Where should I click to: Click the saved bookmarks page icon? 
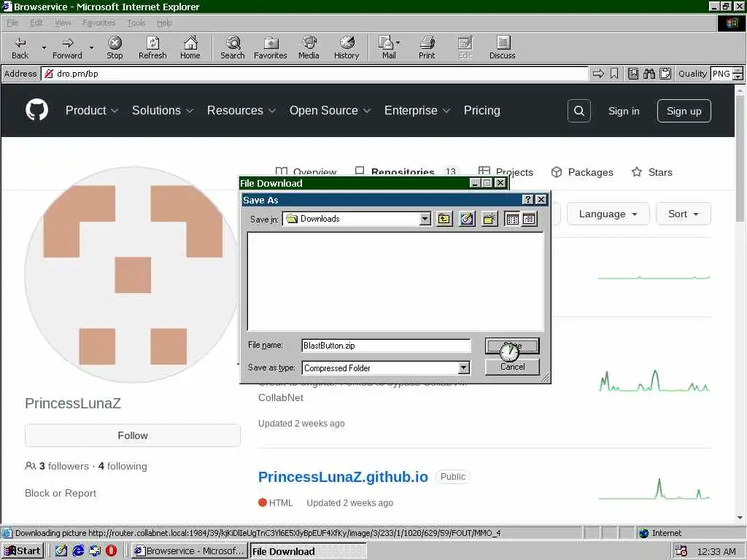(633, 74)
